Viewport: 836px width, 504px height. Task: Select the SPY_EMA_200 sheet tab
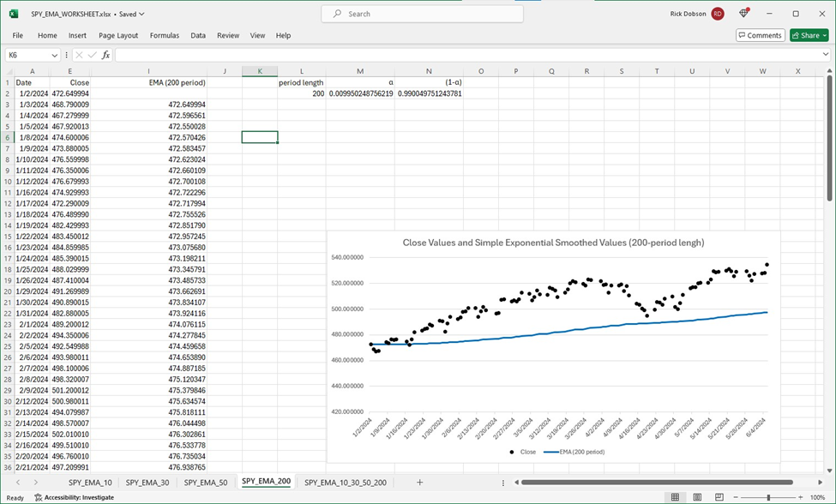(266, 482)
